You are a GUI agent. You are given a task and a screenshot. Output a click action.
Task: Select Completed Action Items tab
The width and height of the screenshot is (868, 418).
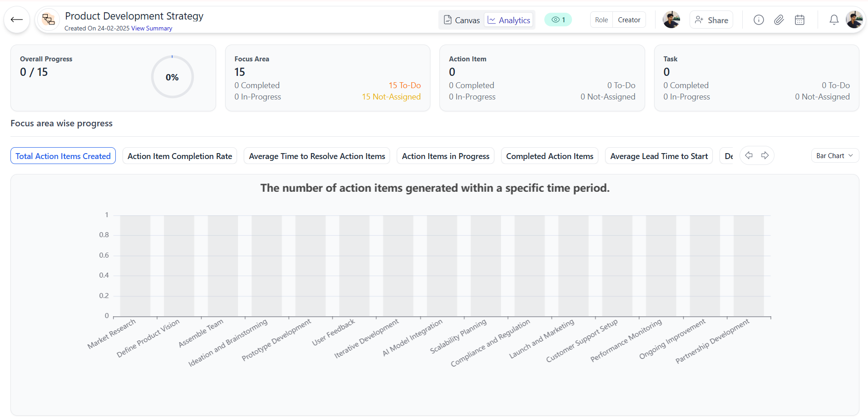pyautogui.click(x=549, y=156)
